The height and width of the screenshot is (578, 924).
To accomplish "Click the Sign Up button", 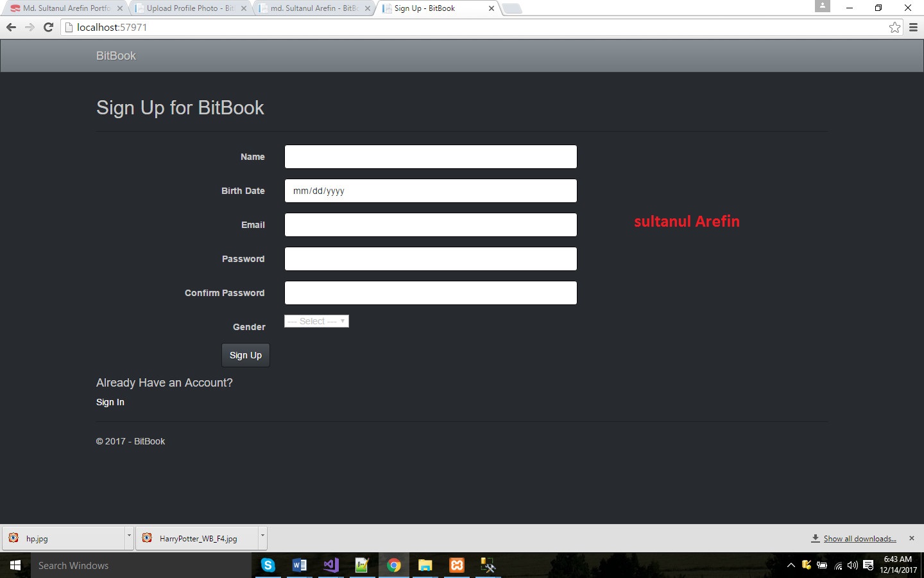I will pyautogui.click(x=245, y=355).
